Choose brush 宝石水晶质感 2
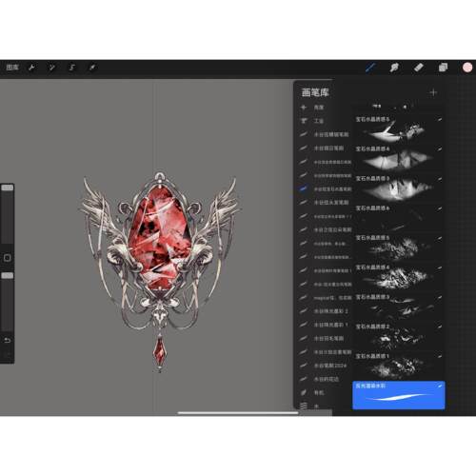This screenshot has width=476, height=476. click(399, 337)
